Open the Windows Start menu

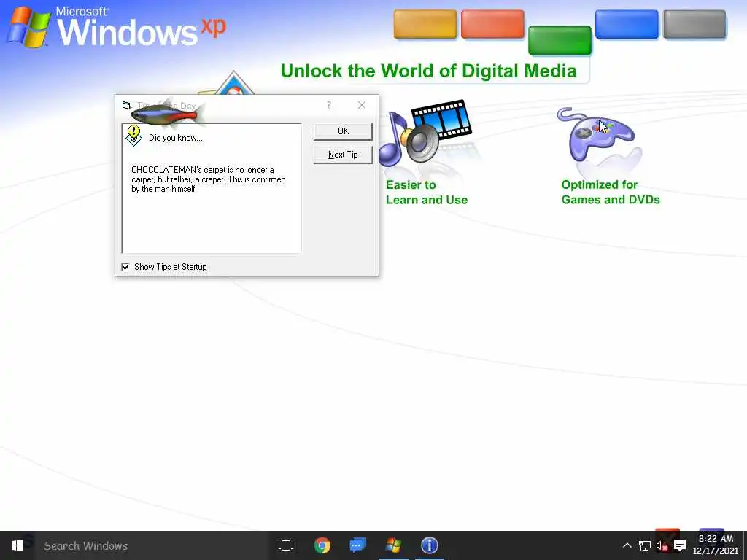(x=18, y=545)
